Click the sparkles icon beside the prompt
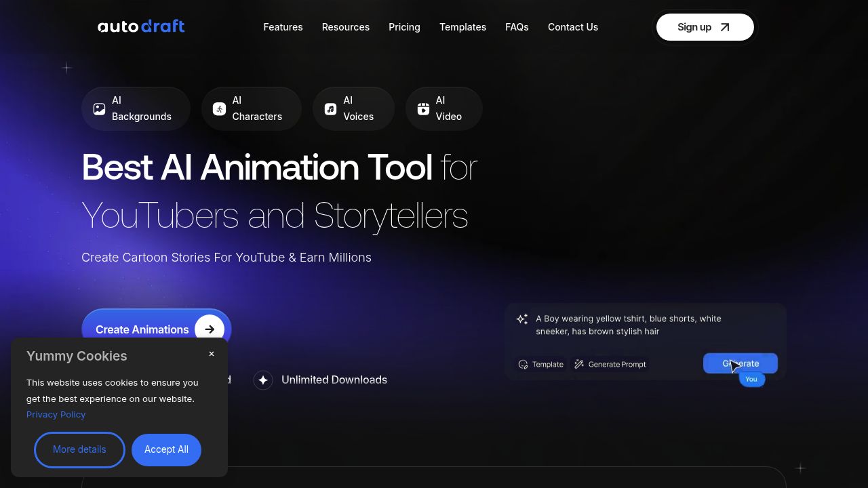Viewport: 868px width, 488px height. point(522,319)
